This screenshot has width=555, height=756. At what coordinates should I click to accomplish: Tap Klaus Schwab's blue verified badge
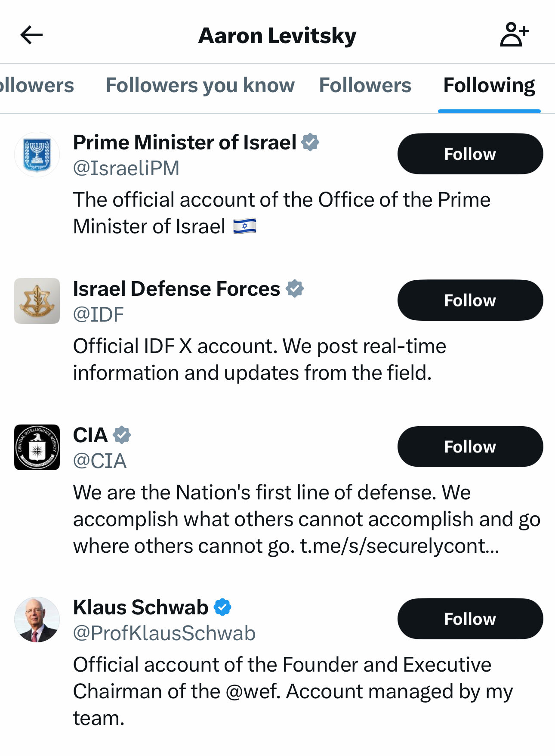coord(222,607)
